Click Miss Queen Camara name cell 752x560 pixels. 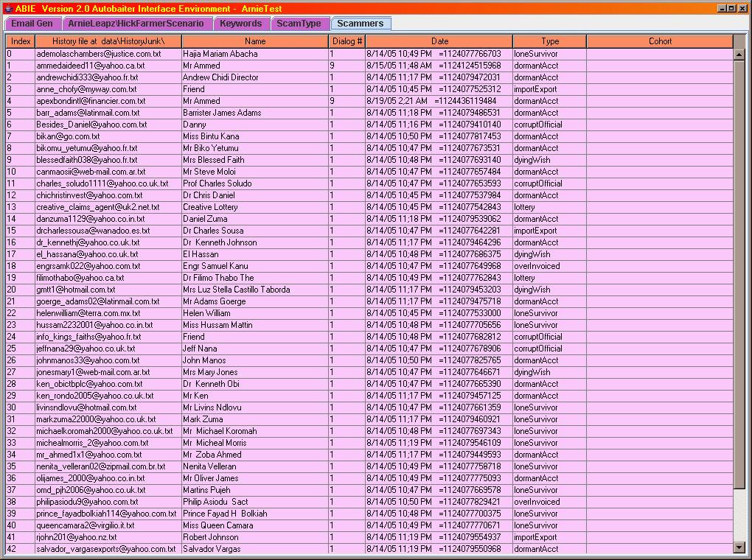pyautogui.click(x=255, y=525)
